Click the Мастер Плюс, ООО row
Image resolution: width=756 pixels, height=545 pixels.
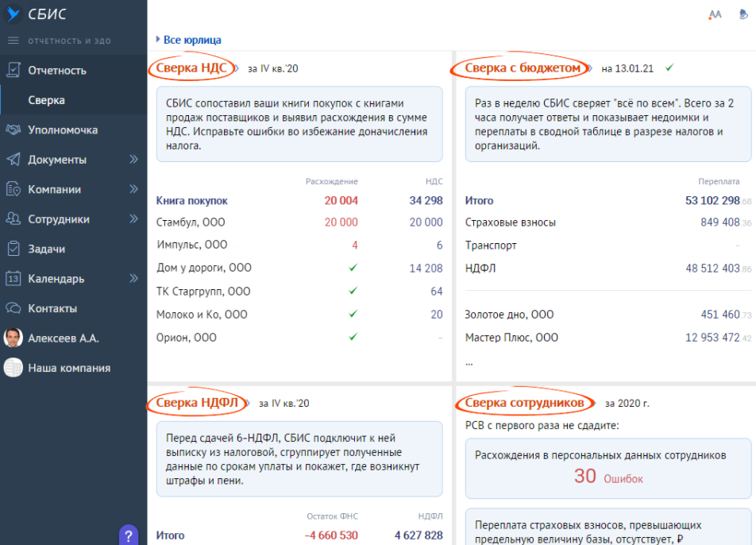[x=608, y=337]
